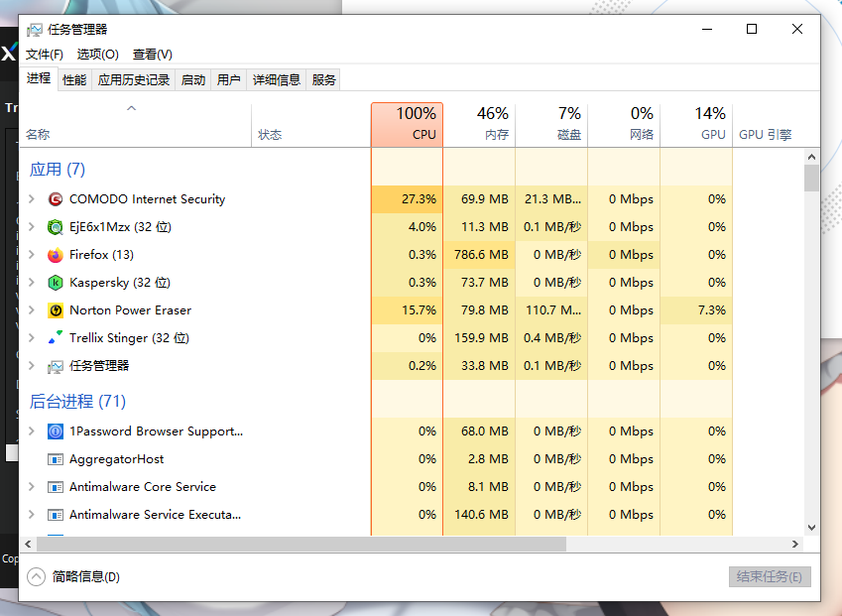Click the 后台进程 (71) group heading
This screenshot has height=616, width=842.
(x=78, y=401)
